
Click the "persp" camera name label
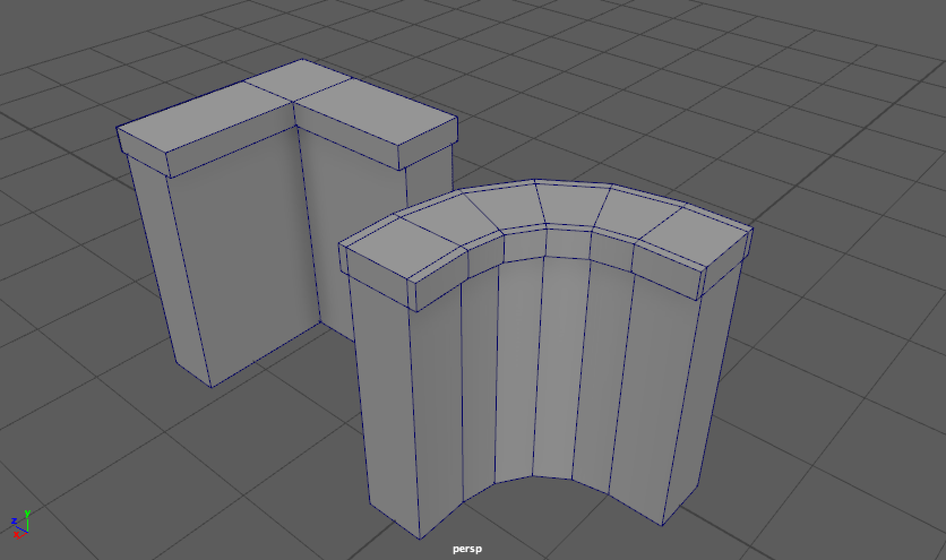tap(467, 549)
